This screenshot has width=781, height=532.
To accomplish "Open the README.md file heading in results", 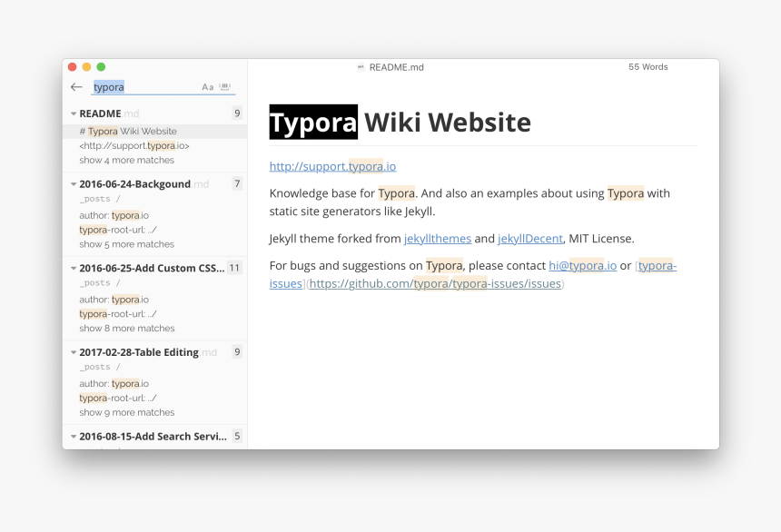I will pos(109,113).
